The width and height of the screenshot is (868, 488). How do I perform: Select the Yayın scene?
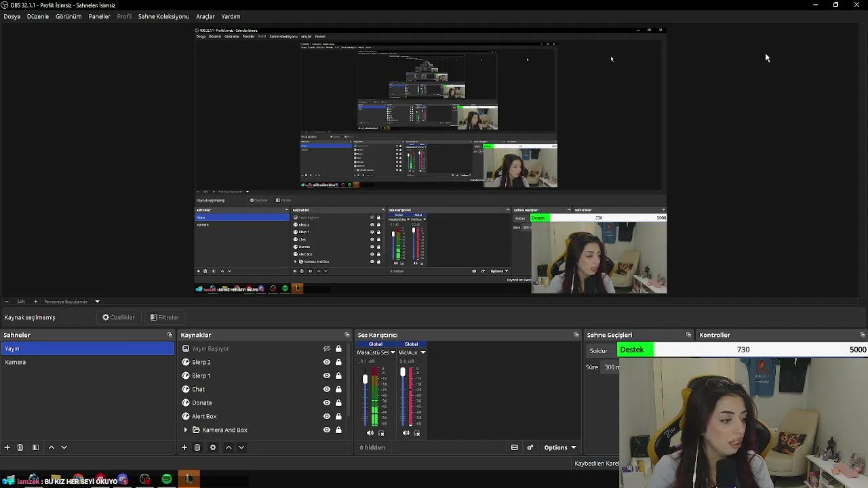point(87,348)
